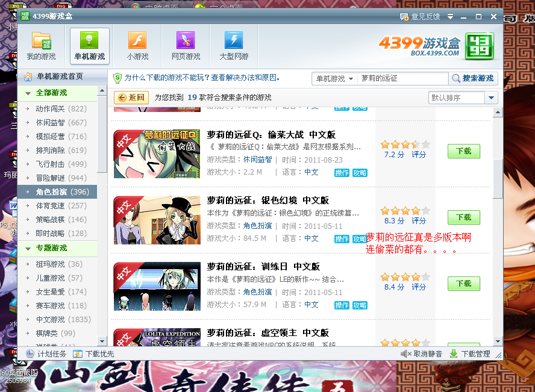The height and width of the screenshot is (392, 535).
Task: Click 操作 tag for 银色幻境
Action: 342,239
